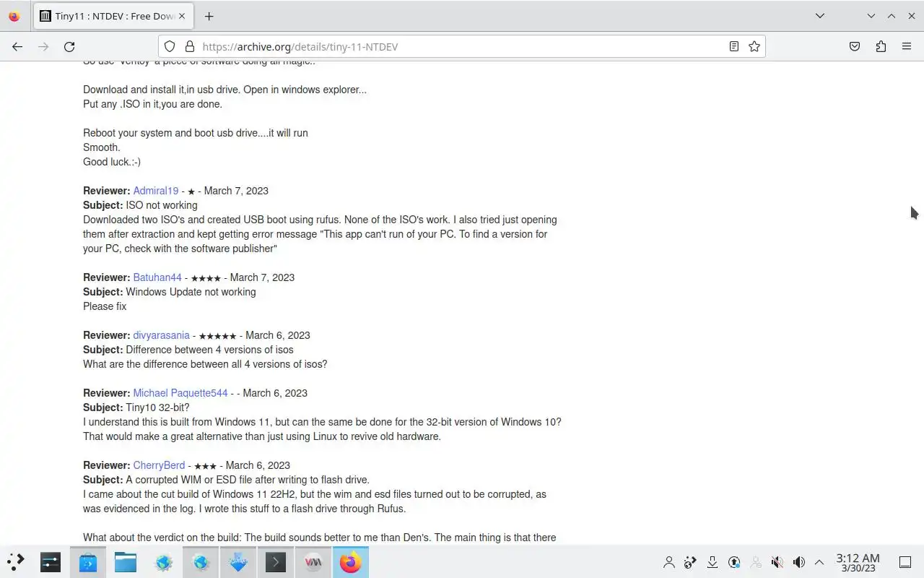
Task: List all tabs dropdown arrow
Action: 820,16
